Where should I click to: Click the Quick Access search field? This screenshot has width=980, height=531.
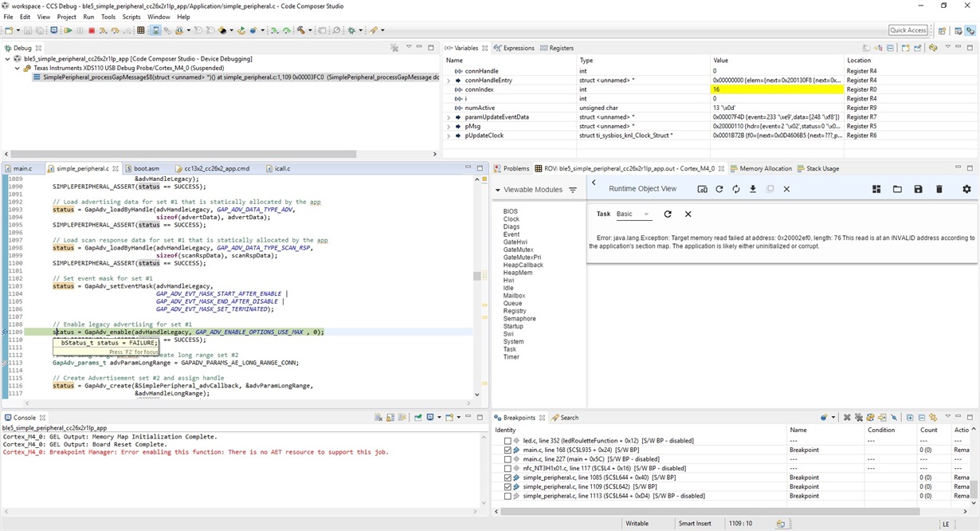908,30
